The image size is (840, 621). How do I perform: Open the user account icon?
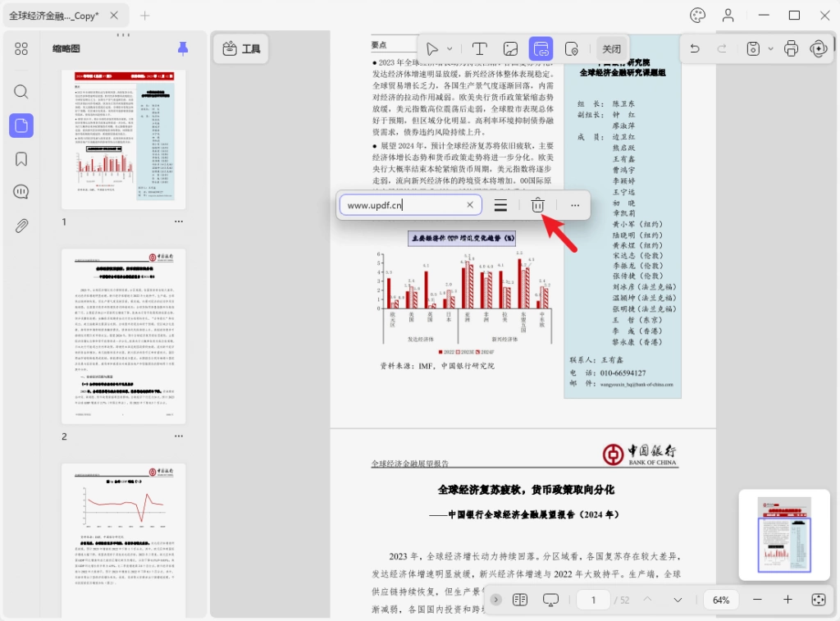(x=728, y=16)
